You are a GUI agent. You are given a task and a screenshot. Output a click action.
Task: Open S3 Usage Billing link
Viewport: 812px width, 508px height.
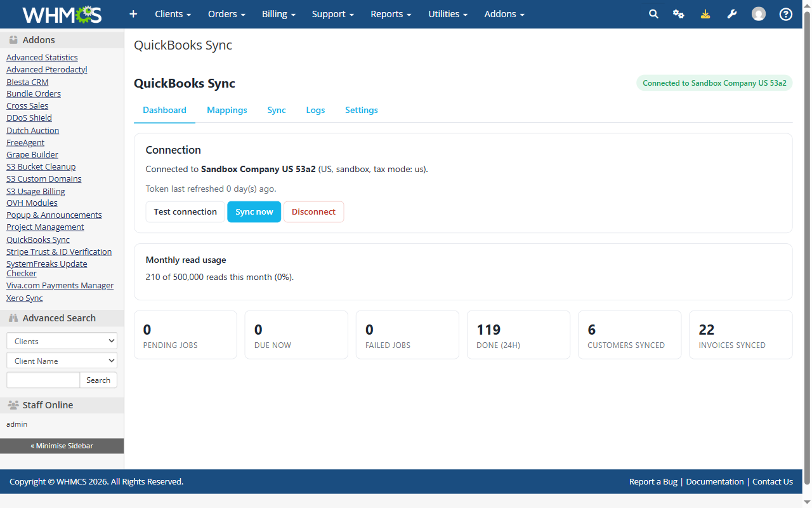[36, 191]
